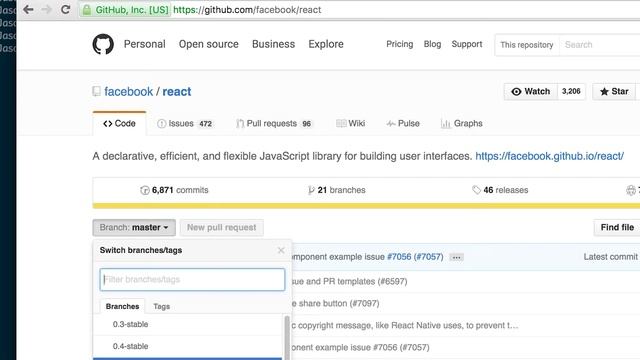The width and height of the screenshot is (640, 360).
Task: Open the Personal nav item
Action: pos(144,44)
